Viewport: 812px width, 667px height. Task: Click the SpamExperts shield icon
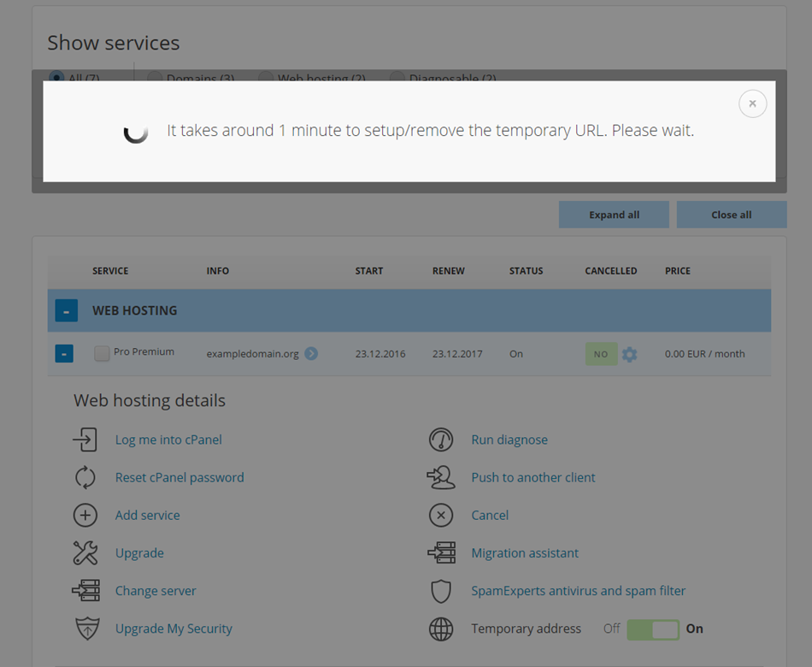(441, 591)
